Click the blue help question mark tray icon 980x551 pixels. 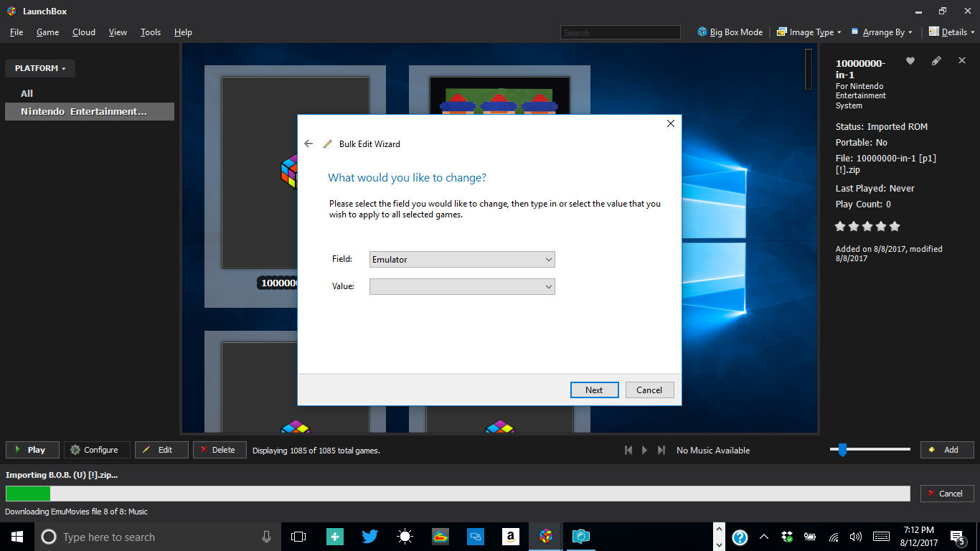click(740, 537)
